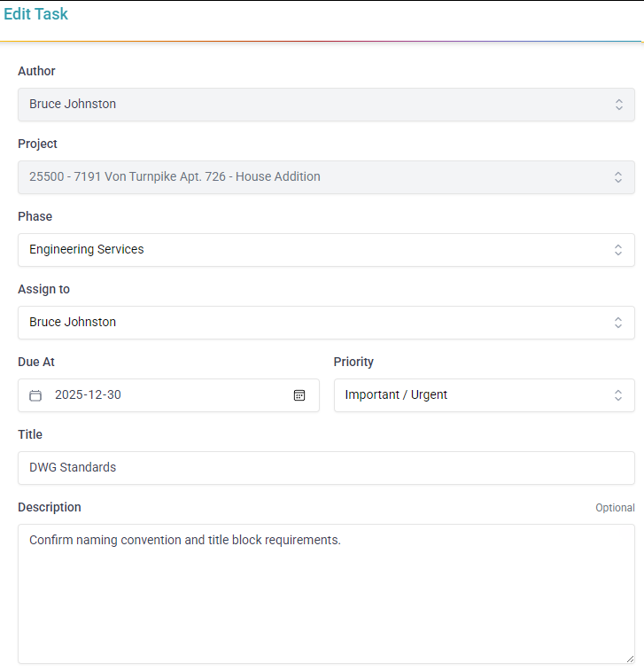This screenshot has height=671, width=644.
Task: Focus the Description text area
Action: [326, 594]
